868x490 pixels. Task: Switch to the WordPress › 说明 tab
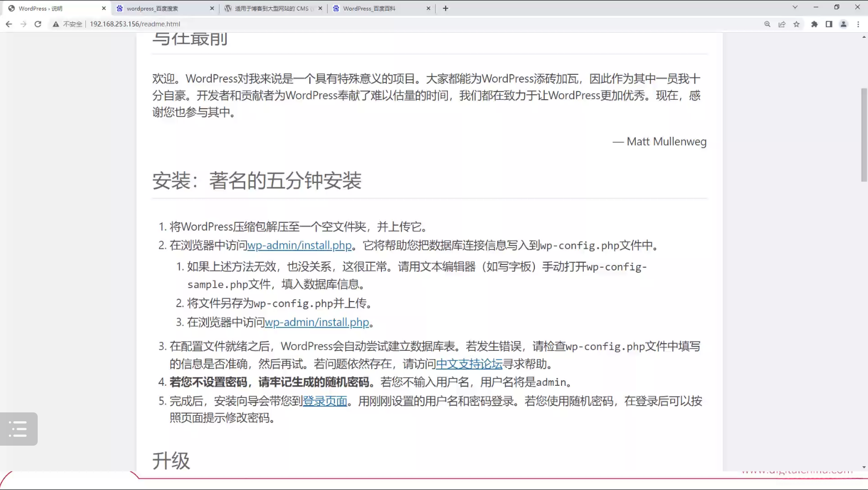coord(55,8)
